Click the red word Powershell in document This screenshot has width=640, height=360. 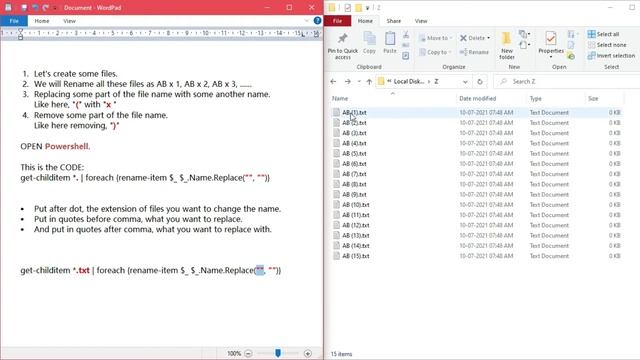coord(67,147)
